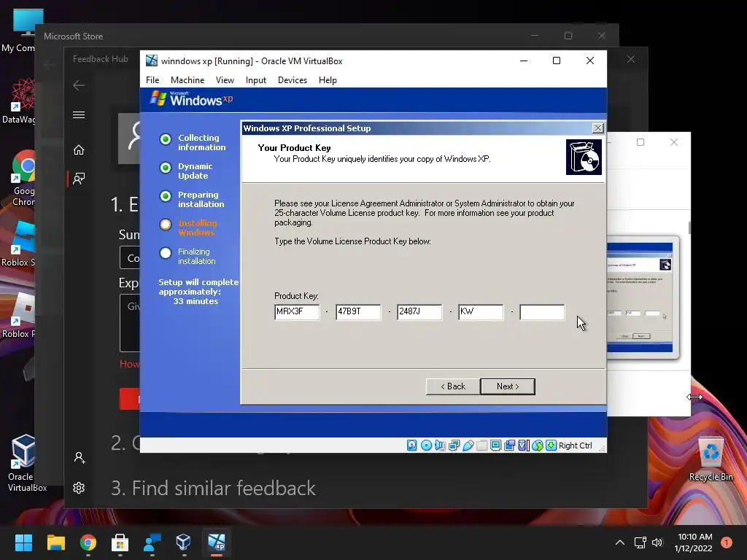747x560 pixels.
Task: Close the Windows XP Professional Setup dialog
Action: pos(598,128)
